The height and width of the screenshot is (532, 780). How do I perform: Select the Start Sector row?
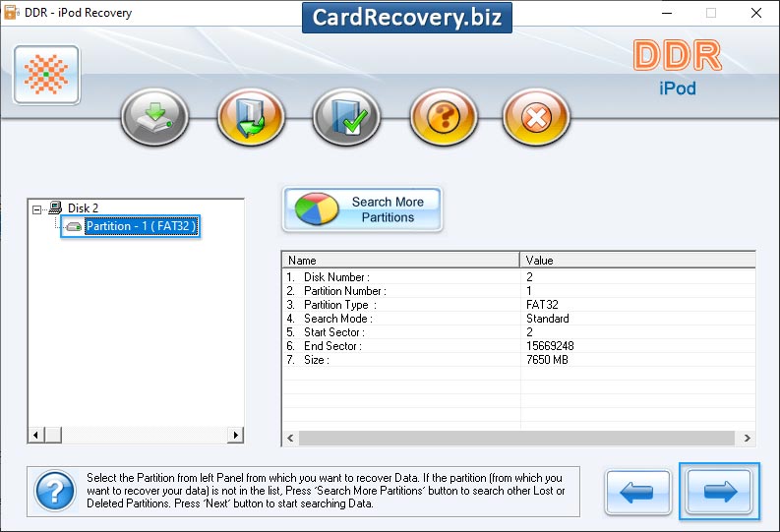pyautogui.click(x=518, y=332)
